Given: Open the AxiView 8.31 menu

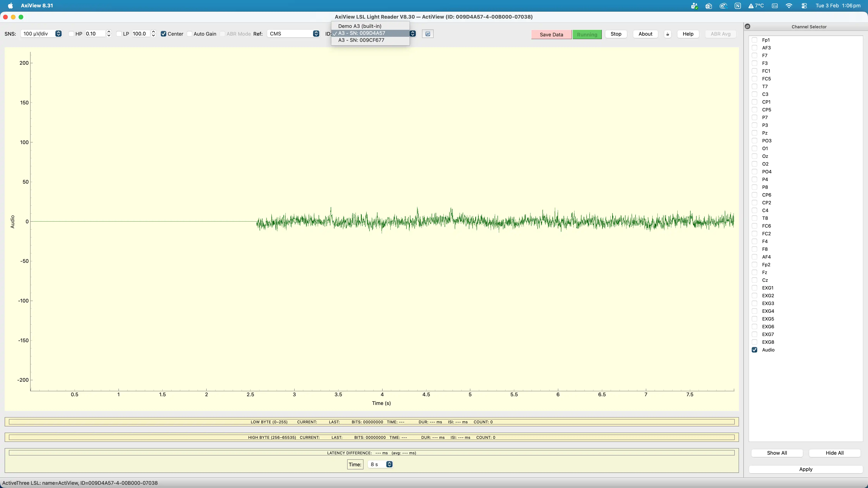Looking at the screenshot, I should pyautogui.click(x=37, y=5).
